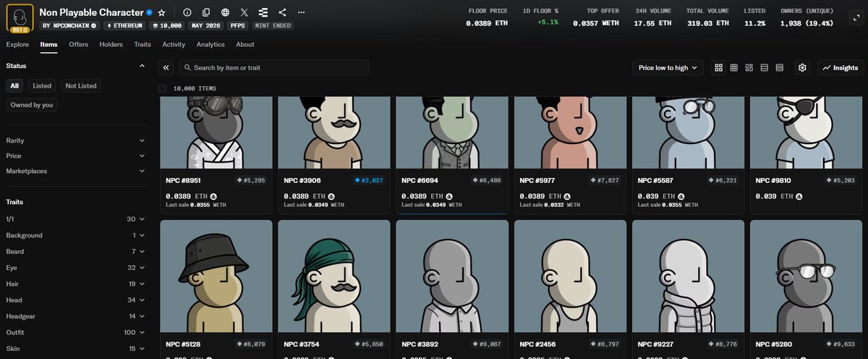Image resolution: width=868 pixels, height=359 pixels.
Task: Switch to dense table view
Action: pyautogui.click(x=780, y=67)
